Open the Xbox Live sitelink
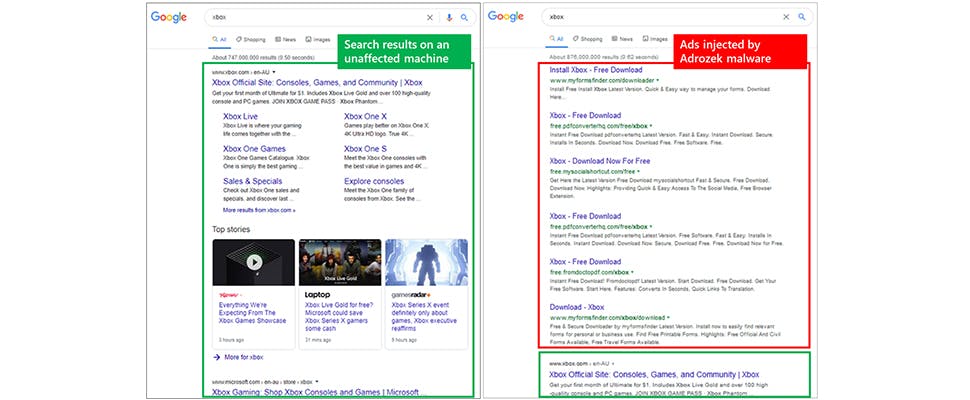This screenshot has width=970, height=400. (x=241, y=116)
